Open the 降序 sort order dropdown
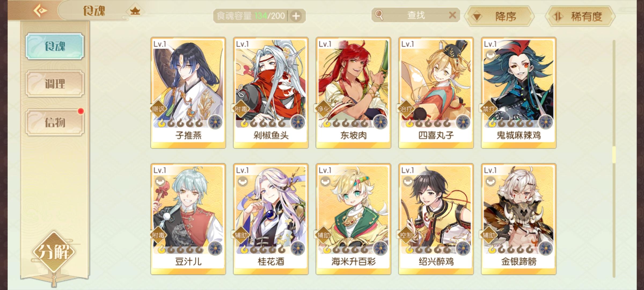Image resolution: width=644 pixels, height=290 pixels. coord(499,17)
